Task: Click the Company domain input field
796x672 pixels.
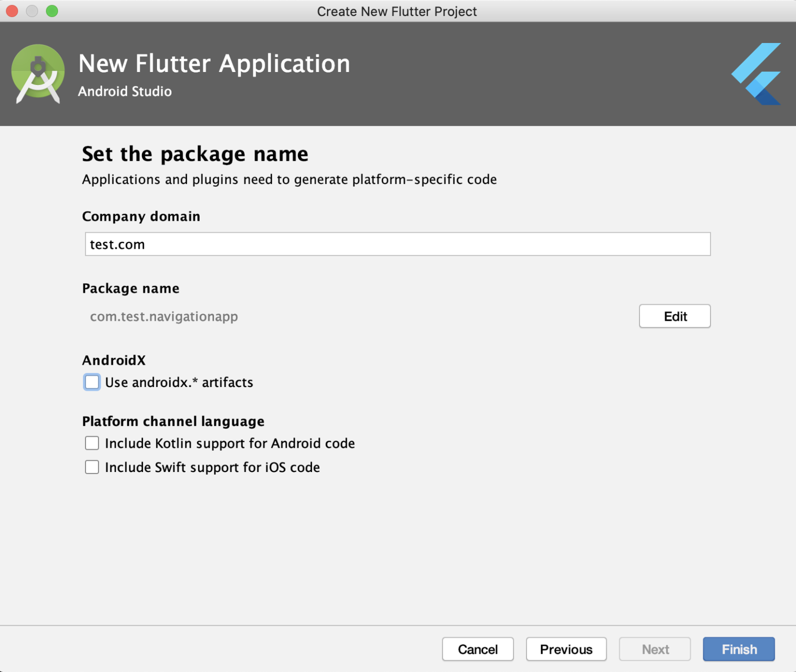Action: (x=397, y=244)
